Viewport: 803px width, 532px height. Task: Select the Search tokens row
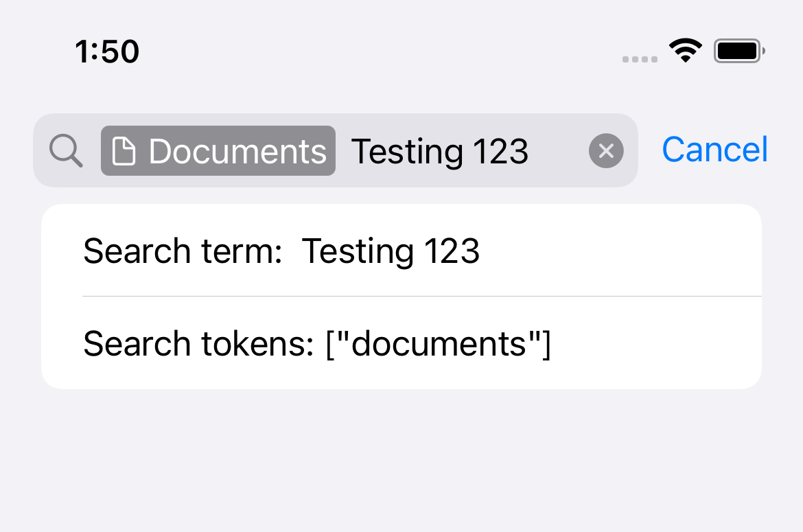pos(401,343)
